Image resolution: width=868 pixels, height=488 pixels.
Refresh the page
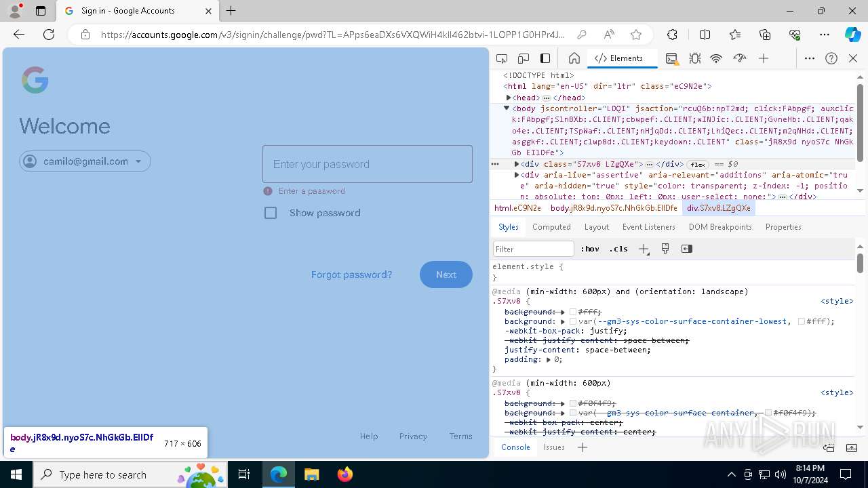[x=49, y=35]
